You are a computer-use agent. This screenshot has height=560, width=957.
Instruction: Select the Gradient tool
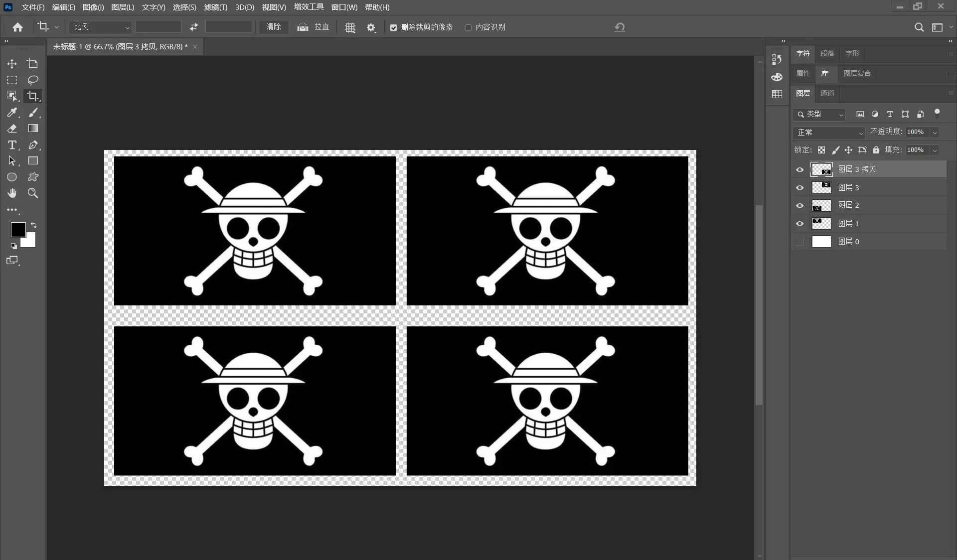[x=33, y=129]
